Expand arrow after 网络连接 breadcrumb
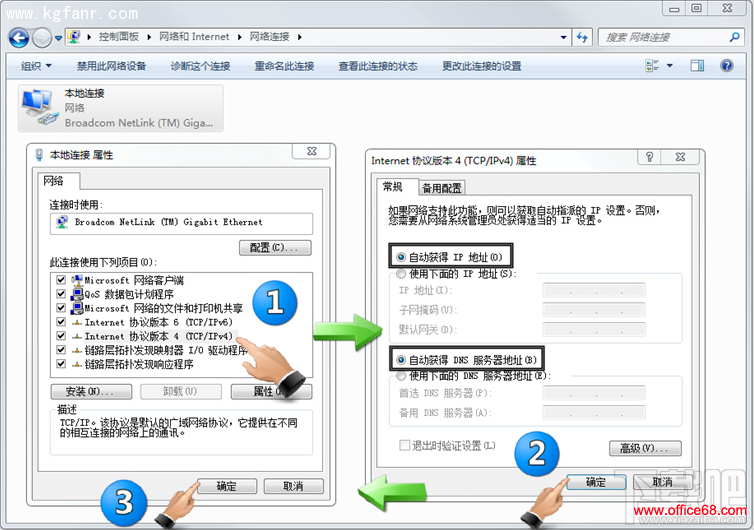Image resolution: width=754 pixels, height=530 pixels. tap(300, 37)
